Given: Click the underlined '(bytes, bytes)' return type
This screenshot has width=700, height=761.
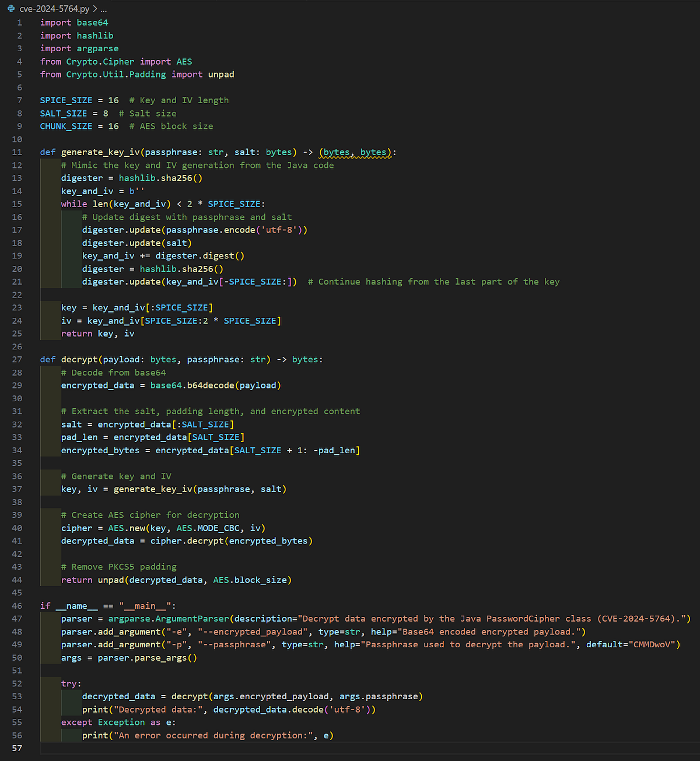Looking at the screenshot, I should click(355, 152).
